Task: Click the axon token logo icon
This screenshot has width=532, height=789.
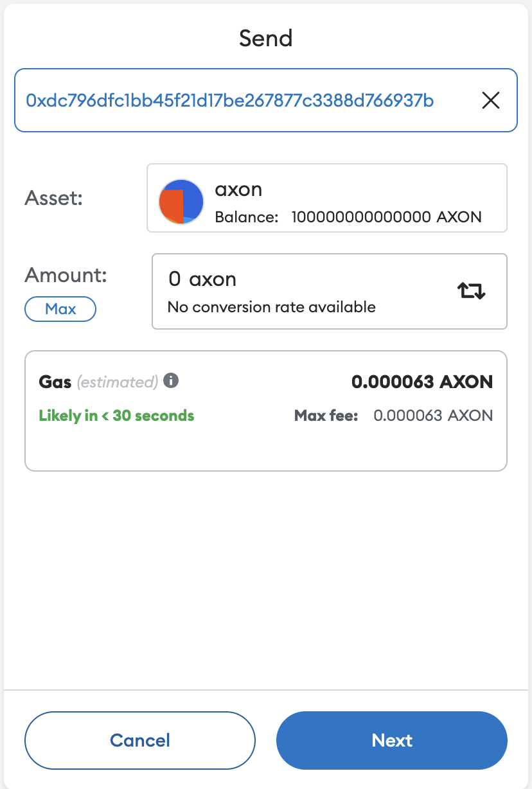Action: (181, 202)
